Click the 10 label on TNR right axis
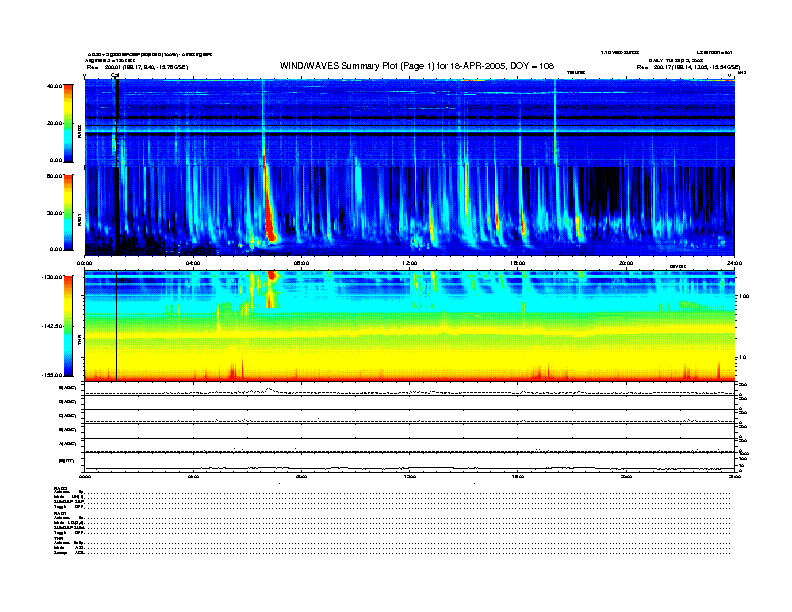792x612 pixels. click(x=742, y=358)
